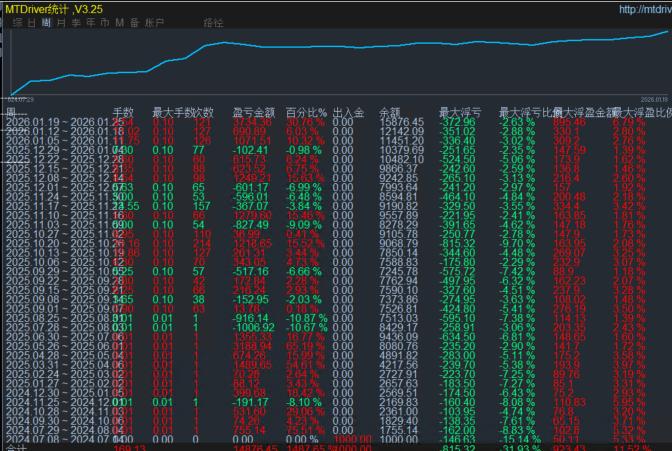
Task: Click the trade count 214
Action: pos(201,244)
